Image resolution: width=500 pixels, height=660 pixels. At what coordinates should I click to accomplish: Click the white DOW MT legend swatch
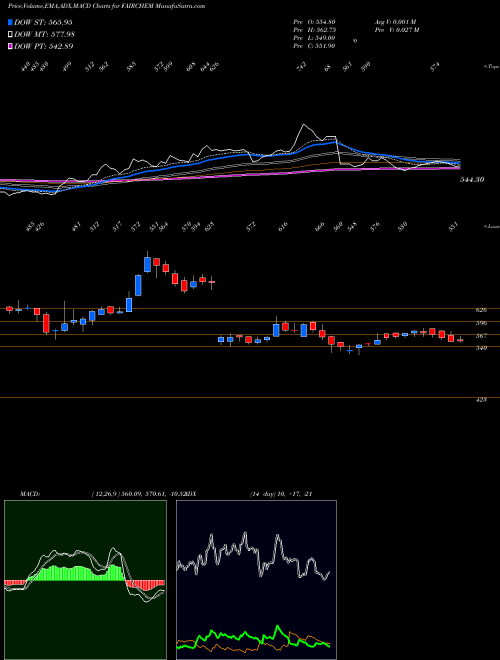[x=11, y=35]
